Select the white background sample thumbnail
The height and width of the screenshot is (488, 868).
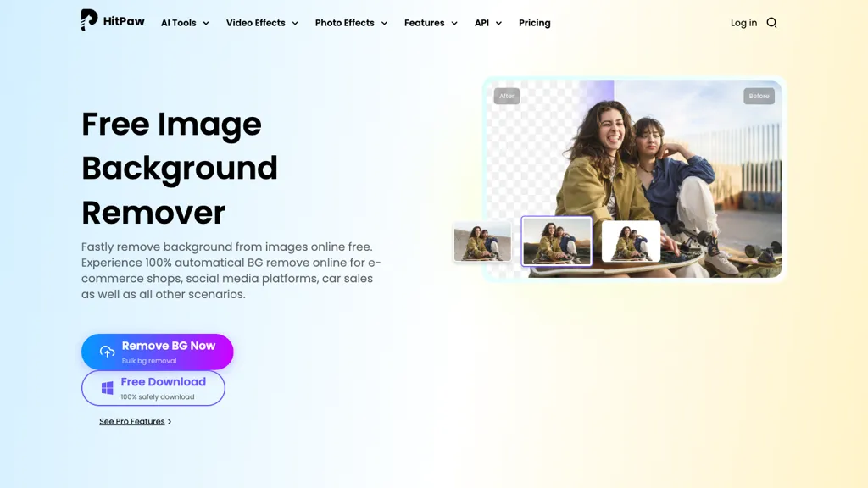click(x=631, y=241)
